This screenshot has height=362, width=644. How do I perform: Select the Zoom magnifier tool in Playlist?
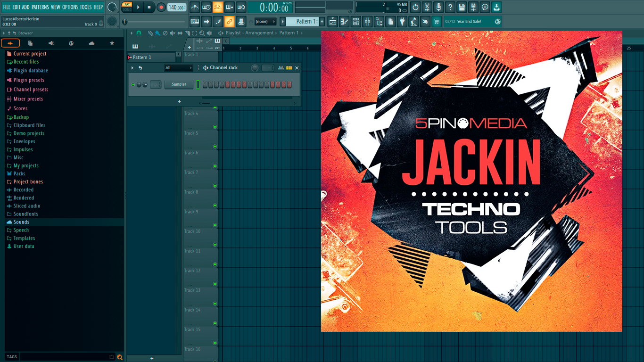tap(202, 33)
